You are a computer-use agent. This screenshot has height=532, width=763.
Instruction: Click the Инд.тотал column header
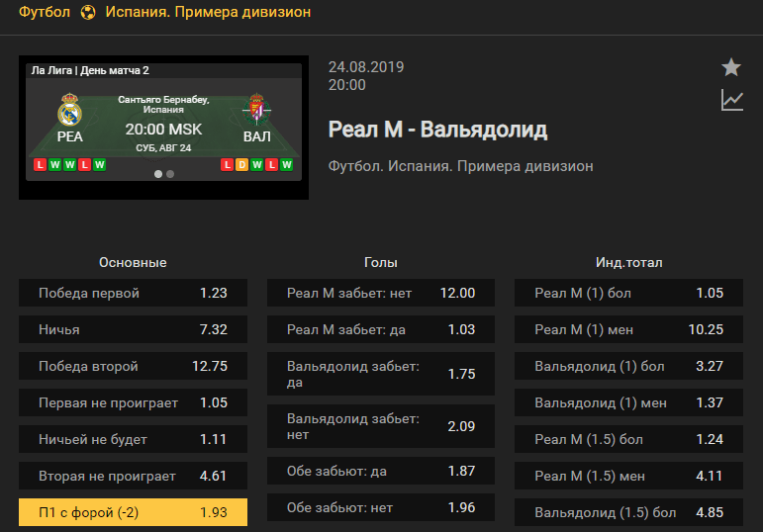628,263
